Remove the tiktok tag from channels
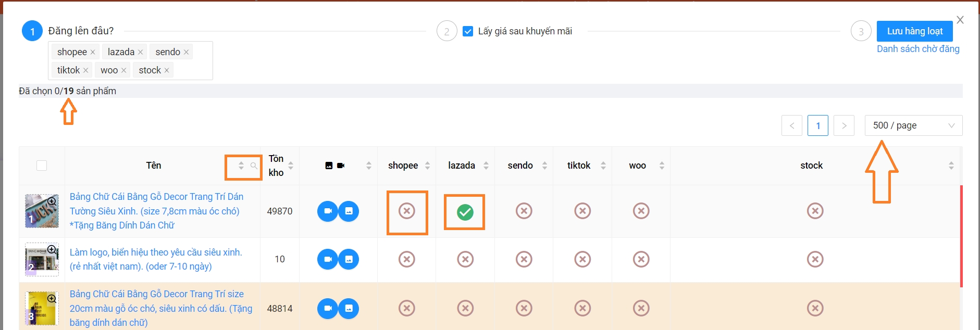Viewport: 980px width, 330px height. click(86, 70)
